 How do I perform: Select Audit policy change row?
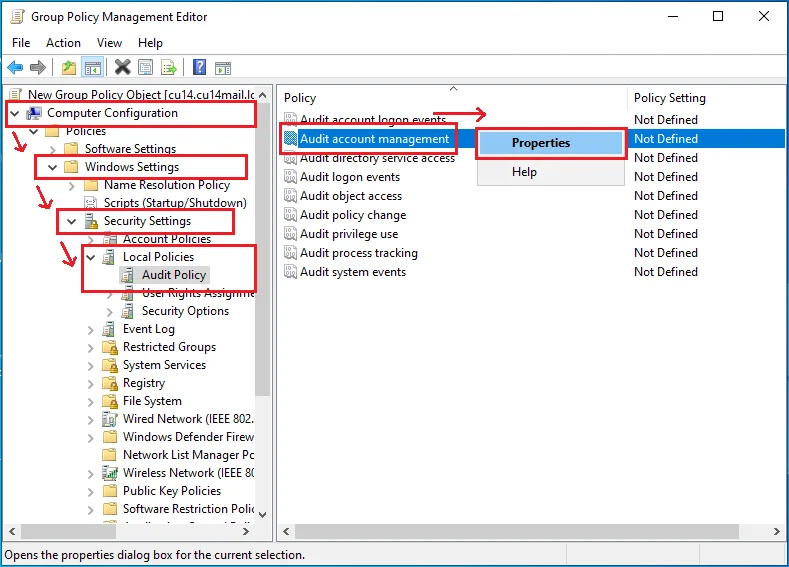click(353, 215)
